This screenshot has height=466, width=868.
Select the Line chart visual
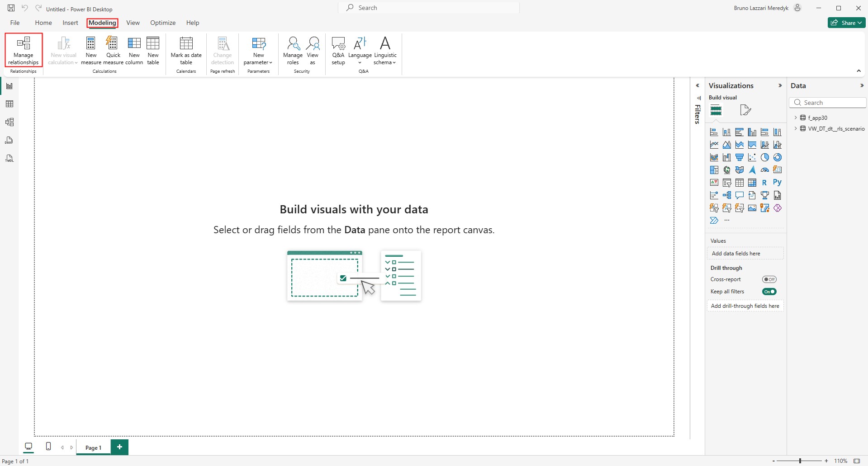[714, 145]
